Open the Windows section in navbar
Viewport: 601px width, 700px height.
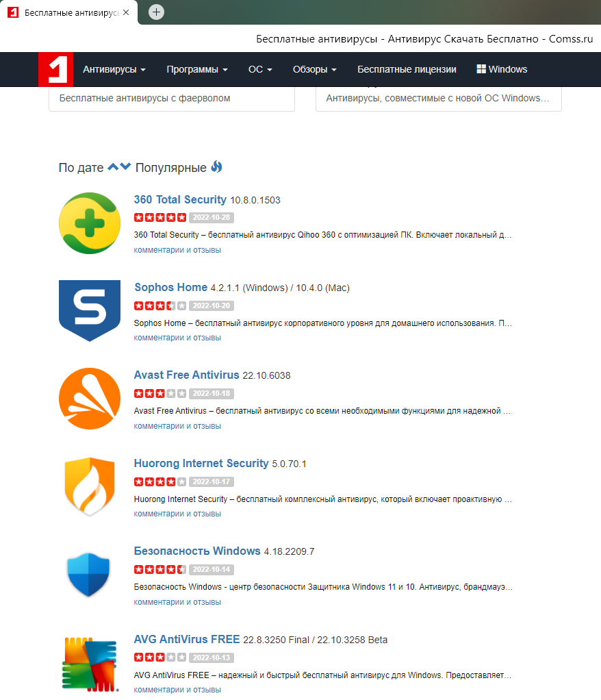coord(502,69)
